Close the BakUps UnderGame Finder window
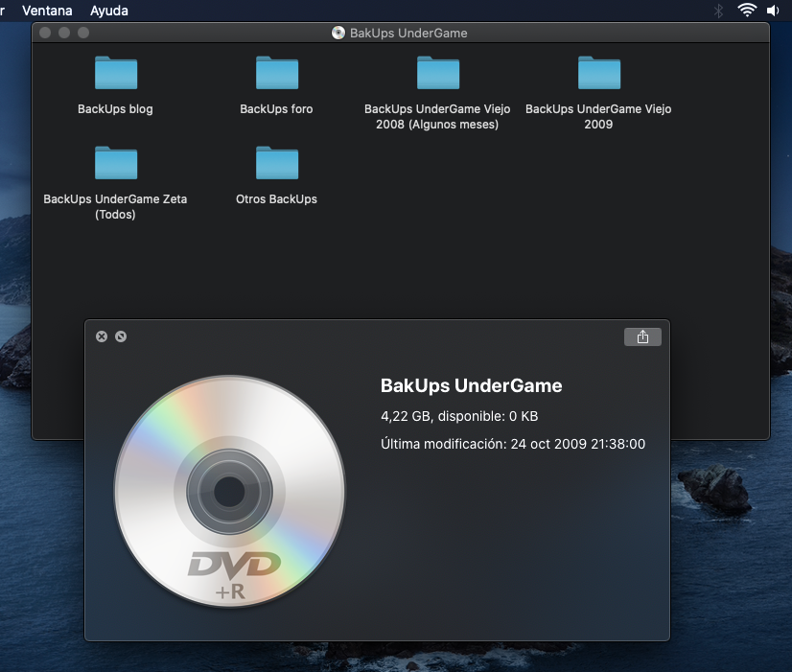Viewport: 792px width, 672px height. (45, 33)
